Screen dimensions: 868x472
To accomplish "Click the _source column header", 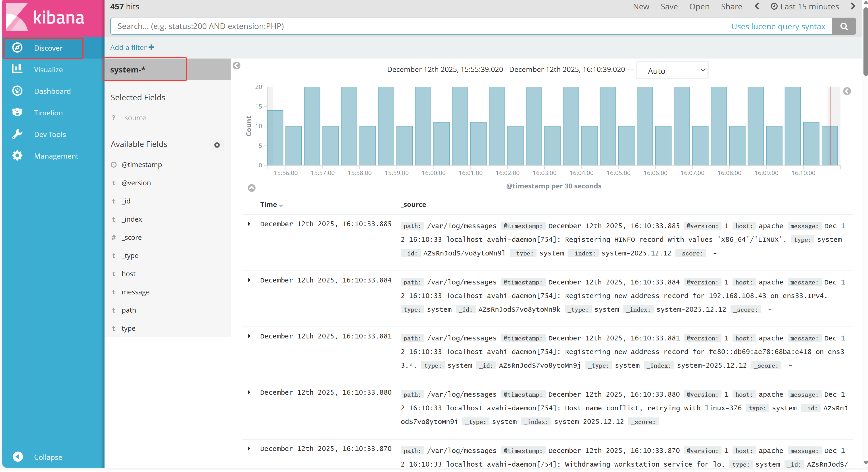I will pos(414,204).
